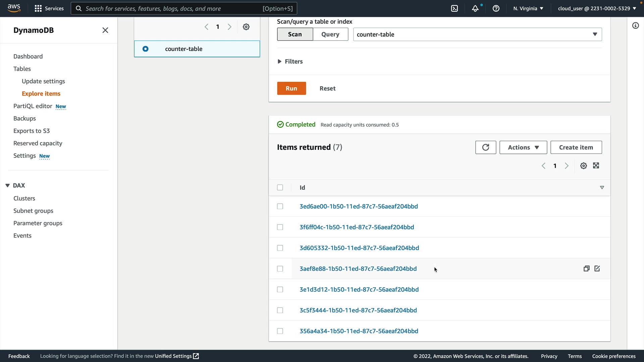This screenshot has height=362, width=644.
Task: Open the notifications bell
Action: [475, 8]
